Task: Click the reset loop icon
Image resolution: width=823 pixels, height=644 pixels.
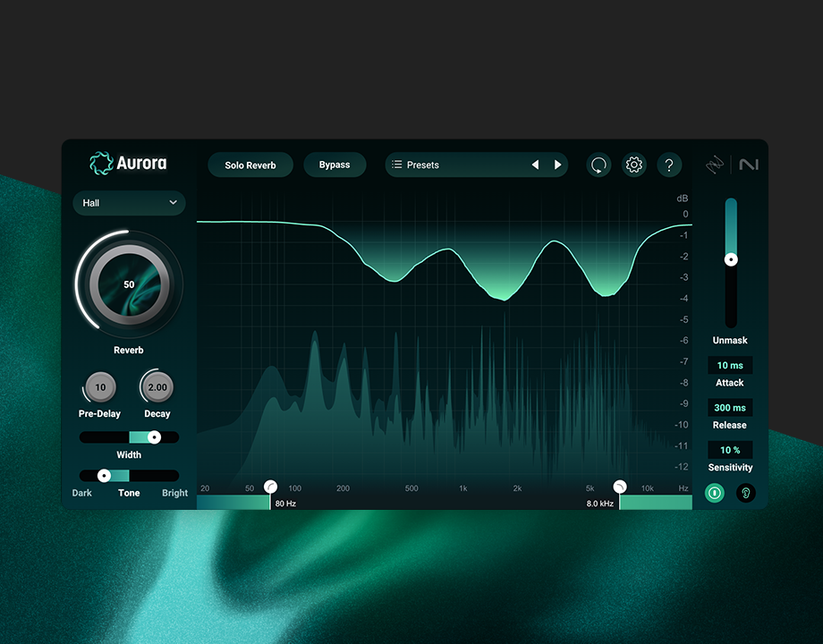Action: tap(598, 165)
